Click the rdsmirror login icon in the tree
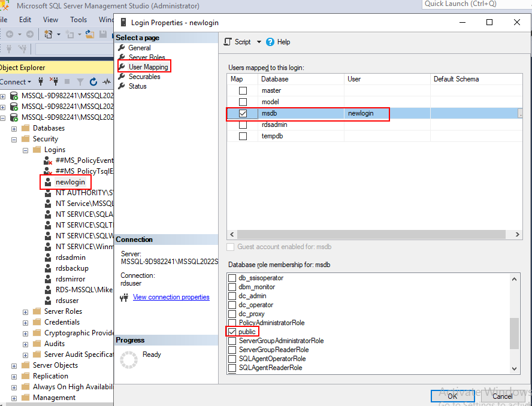Image resolution: width=532 pixels, height=406 pixels. pyautogui.click(x=48, y=279)
